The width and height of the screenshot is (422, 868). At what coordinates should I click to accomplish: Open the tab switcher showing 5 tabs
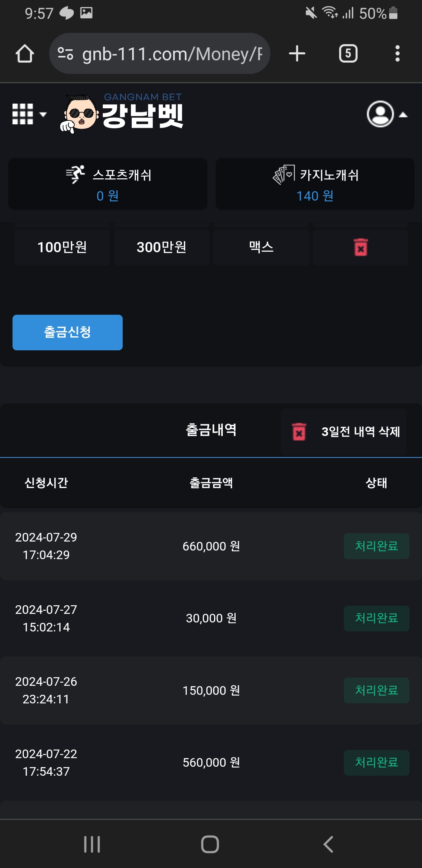348,54
